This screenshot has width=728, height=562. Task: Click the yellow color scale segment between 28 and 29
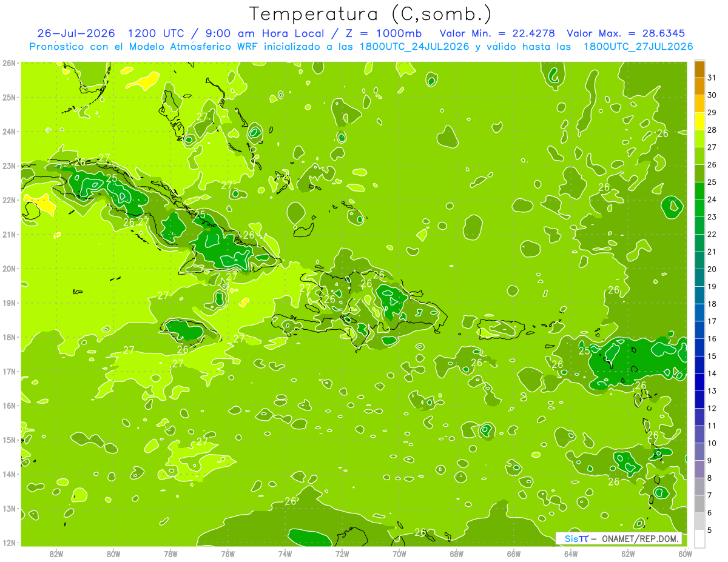[x=699, y=121]
